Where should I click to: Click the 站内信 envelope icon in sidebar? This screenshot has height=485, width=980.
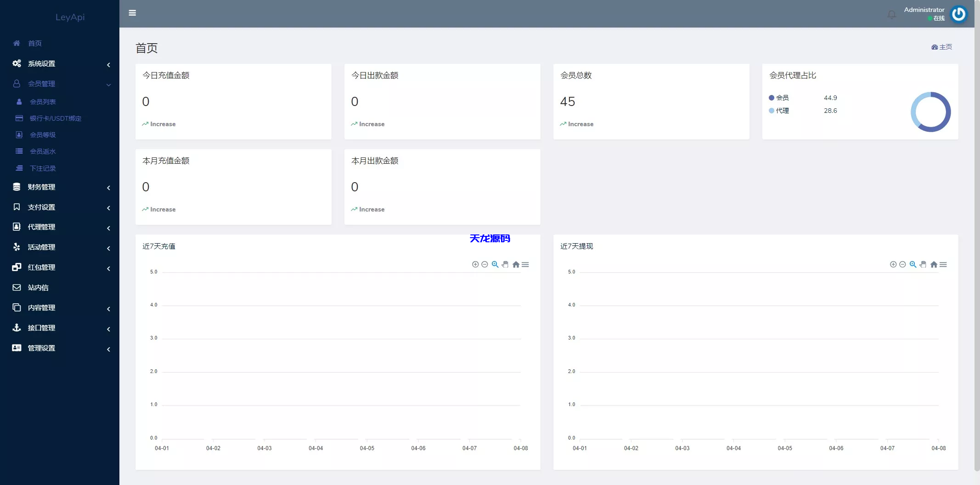pyautogui.click(x=17, y=287)
